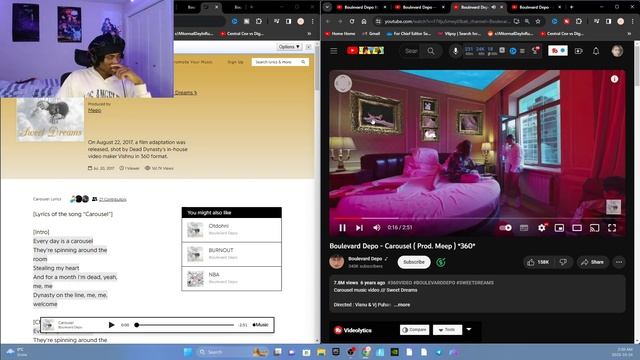Open tab search dropdown in right browser
The width and height of the screenshot is (640, 360).
point(327,7)
